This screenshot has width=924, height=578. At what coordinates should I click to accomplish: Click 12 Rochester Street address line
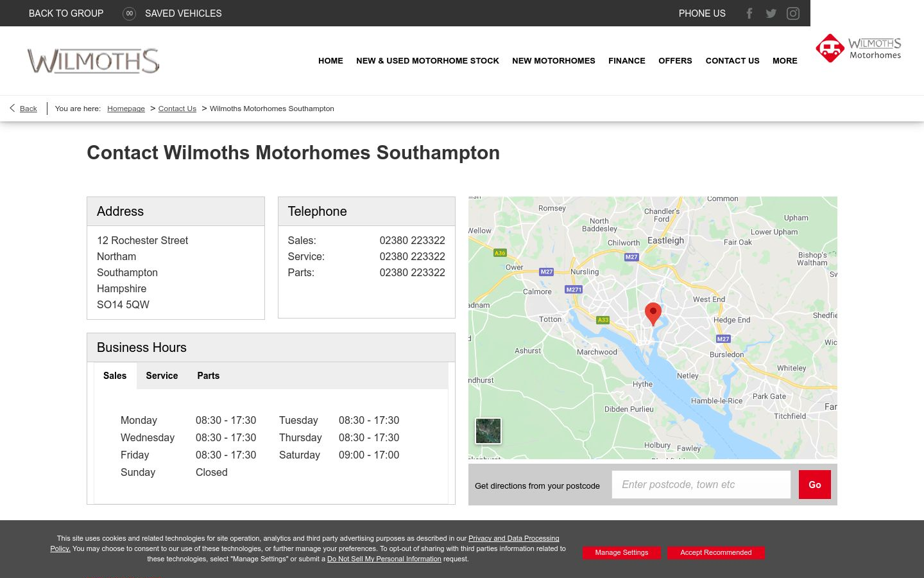click(142, 240)
